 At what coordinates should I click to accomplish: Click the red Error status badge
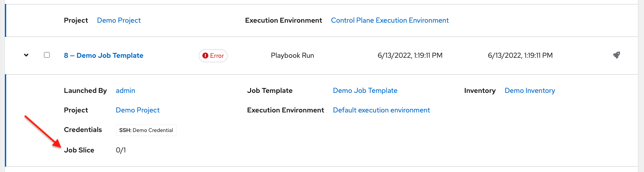click(x=213, y=56)
